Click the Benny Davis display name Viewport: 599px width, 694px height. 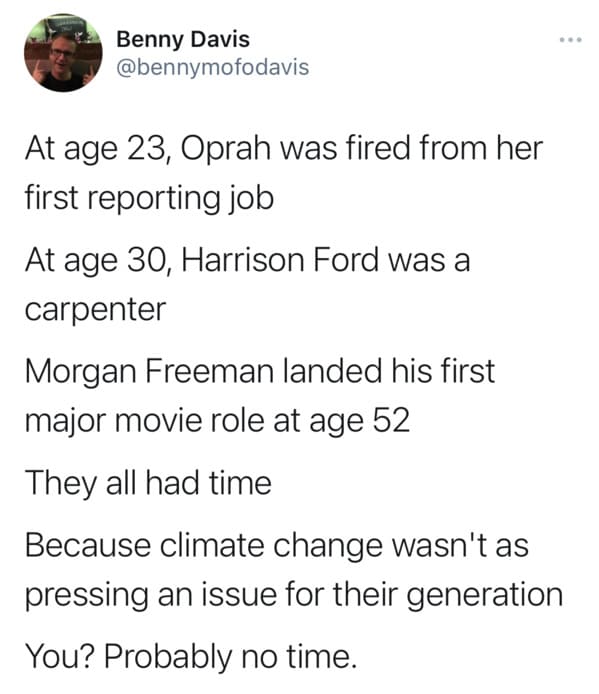coord(183,39)
